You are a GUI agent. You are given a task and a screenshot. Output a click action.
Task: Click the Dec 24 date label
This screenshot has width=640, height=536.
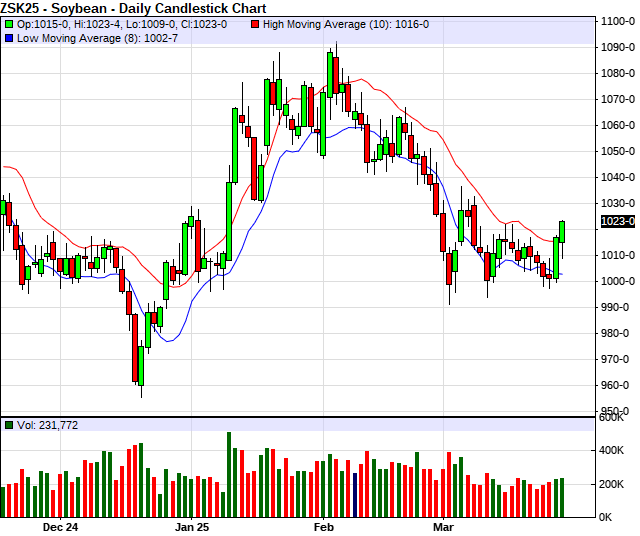pyautogui.click(x=60, y=526)
